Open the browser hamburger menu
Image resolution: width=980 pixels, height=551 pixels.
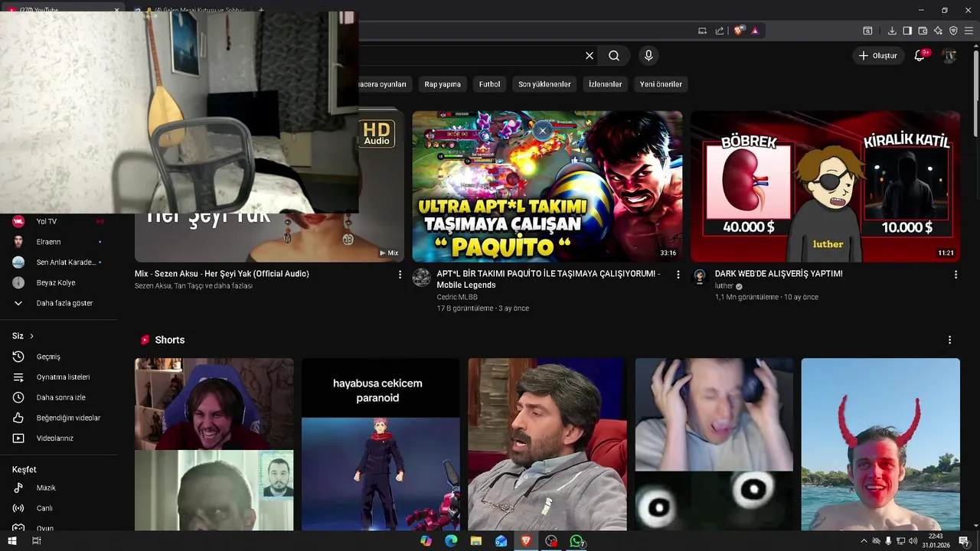click(969, 31)
